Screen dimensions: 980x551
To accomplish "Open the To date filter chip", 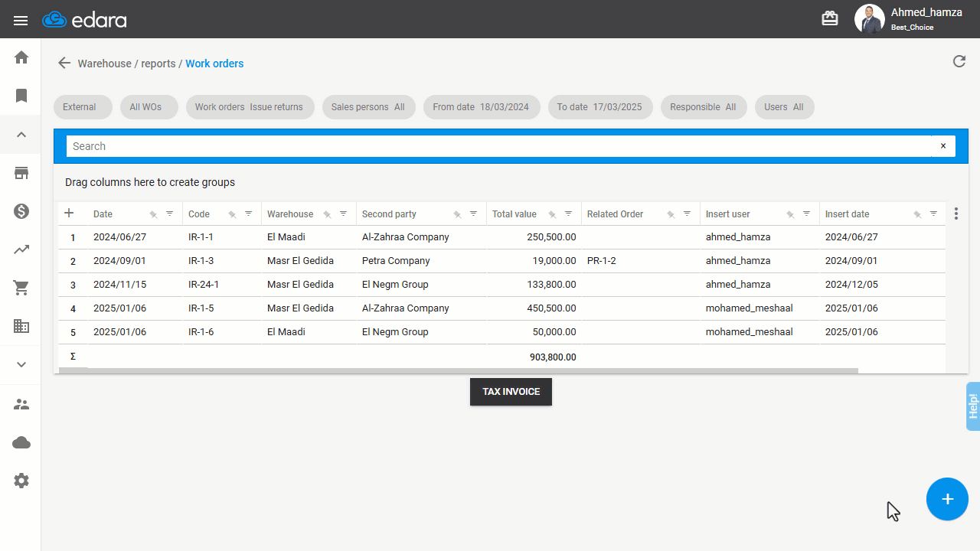I will point(600,107).
